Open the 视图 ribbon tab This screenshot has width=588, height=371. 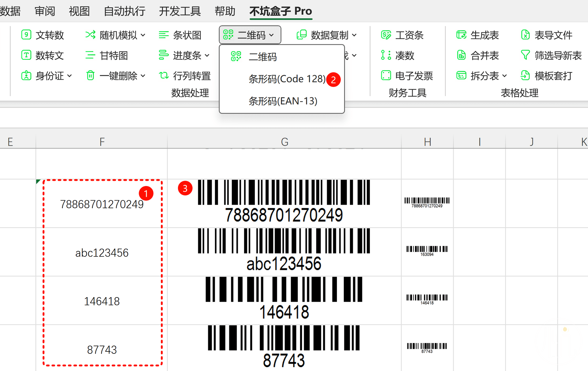(79, 11)
